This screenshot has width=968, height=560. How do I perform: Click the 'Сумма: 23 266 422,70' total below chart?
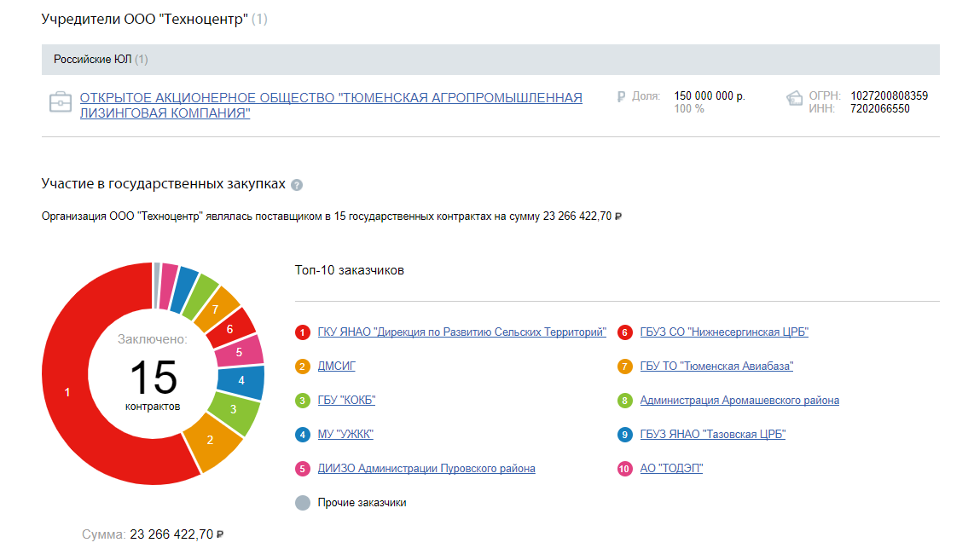click(x=153, y=534)
